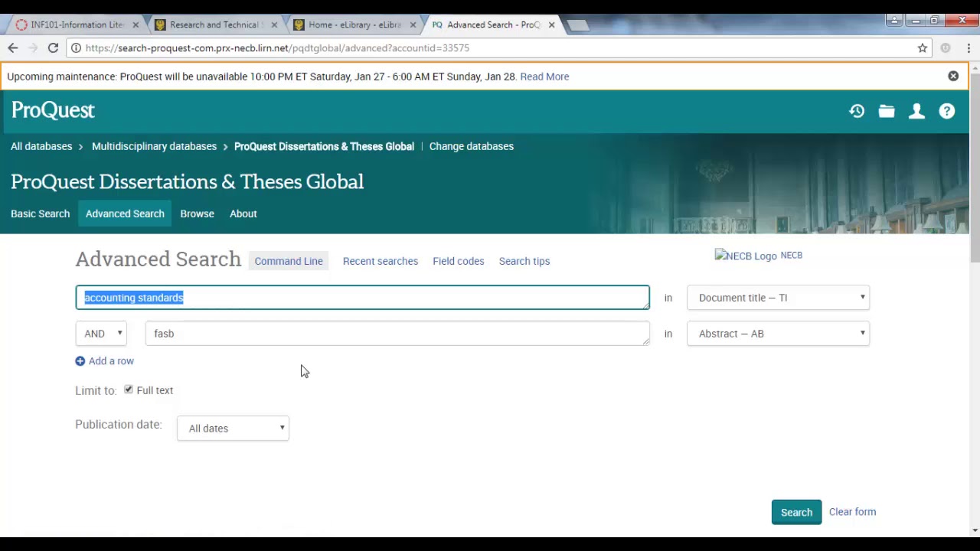
Task: Click the accounting standards search field
Action: [362, 298]
